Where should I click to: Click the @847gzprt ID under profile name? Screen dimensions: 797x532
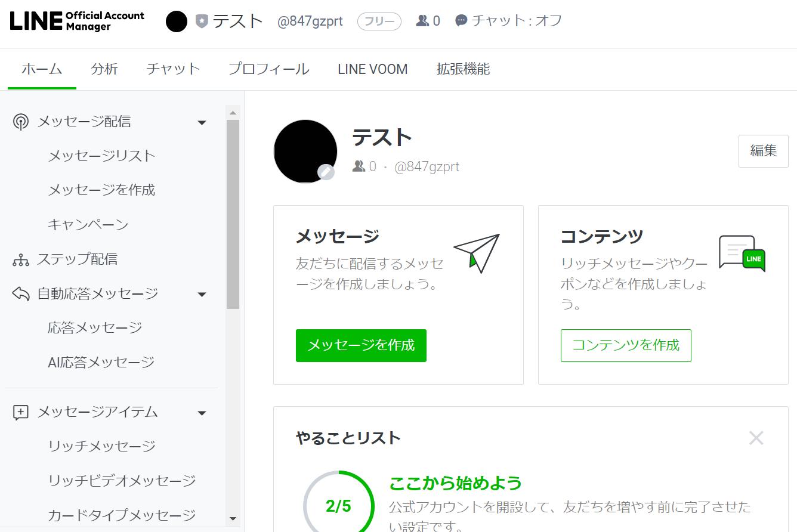coord(427,167)
